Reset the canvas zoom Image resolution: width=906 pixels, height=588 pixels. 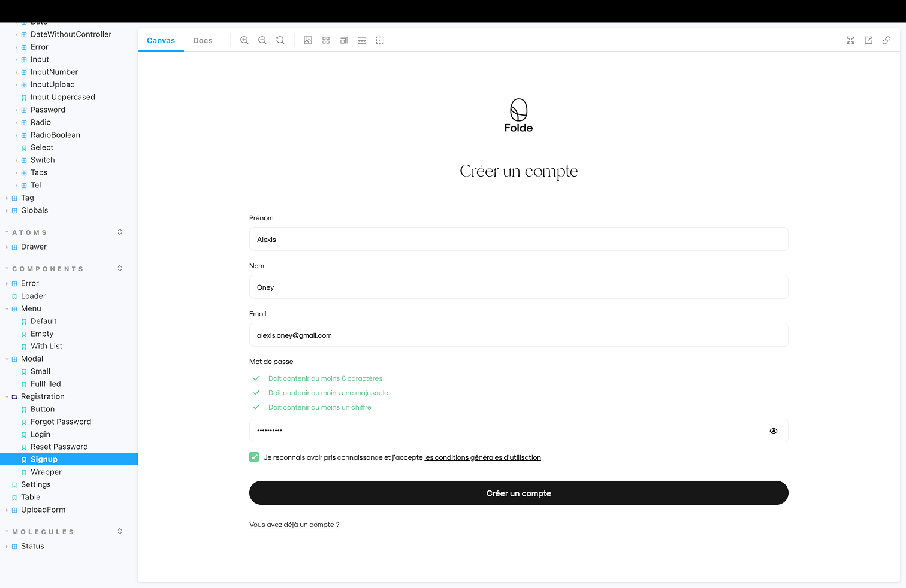tap(280, 40)
